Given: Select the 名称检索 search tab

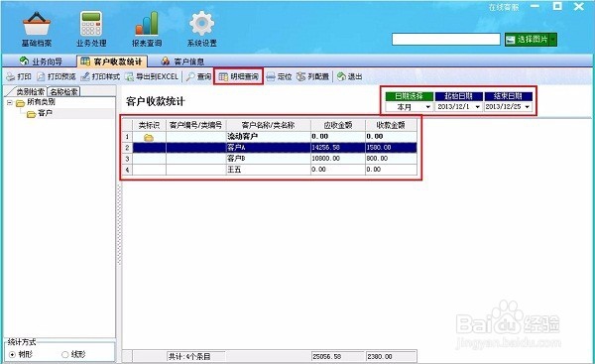Looking at the screenshot, I should click(64, 91).
